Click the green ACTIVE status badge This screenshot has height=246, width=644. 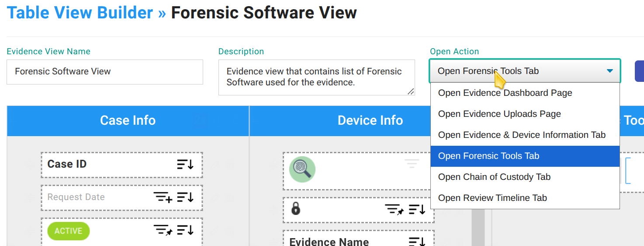(68, 231)
